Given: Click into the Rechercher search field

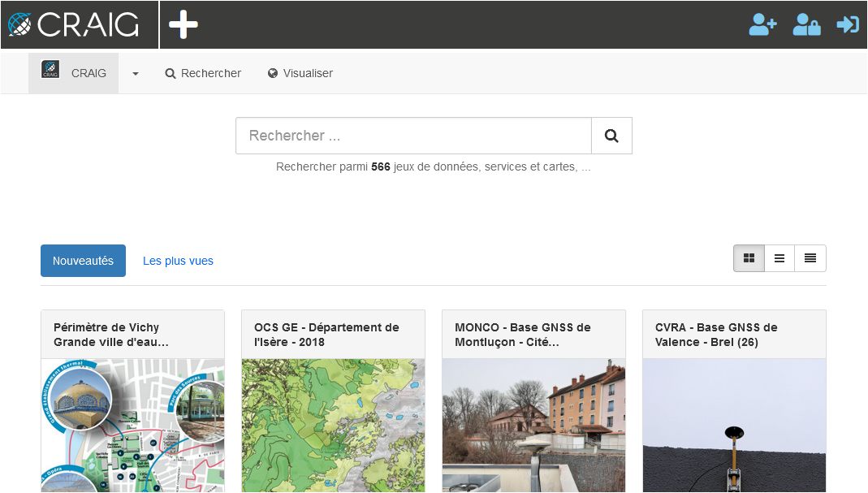Looking at the screenshot, I should coord(413,136).
